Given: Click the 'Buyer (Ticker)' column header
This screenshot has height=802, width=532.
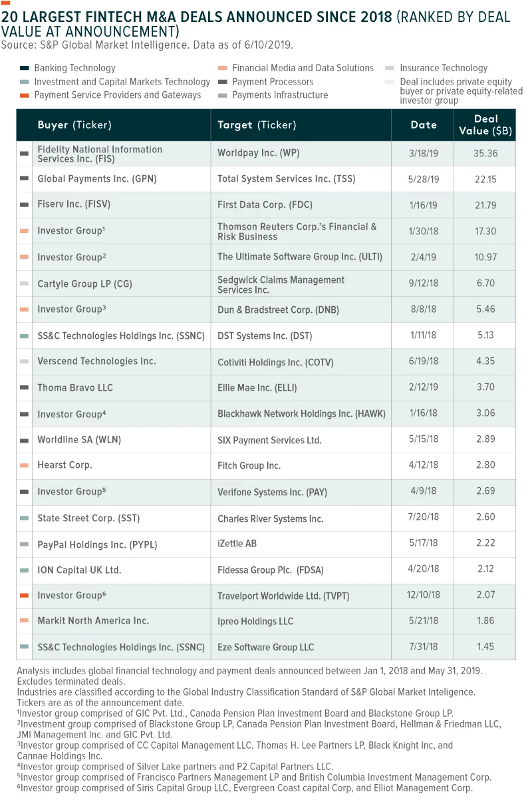Looking at the screenshot, I should click(74, 124).
